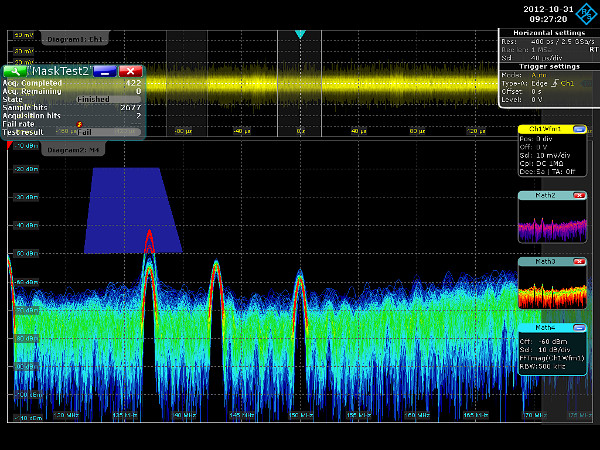Click the 150 MHz frequency axis label

pyautogui.click(x=300, y=415)
